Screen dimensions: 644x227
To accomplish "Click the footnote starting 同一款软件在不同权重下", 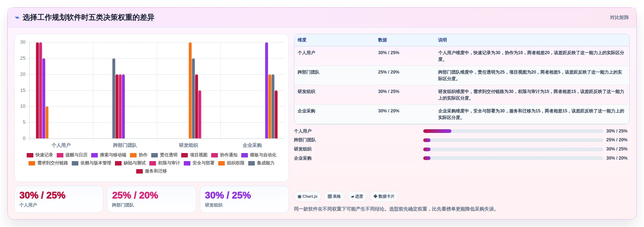I will 396,209.
